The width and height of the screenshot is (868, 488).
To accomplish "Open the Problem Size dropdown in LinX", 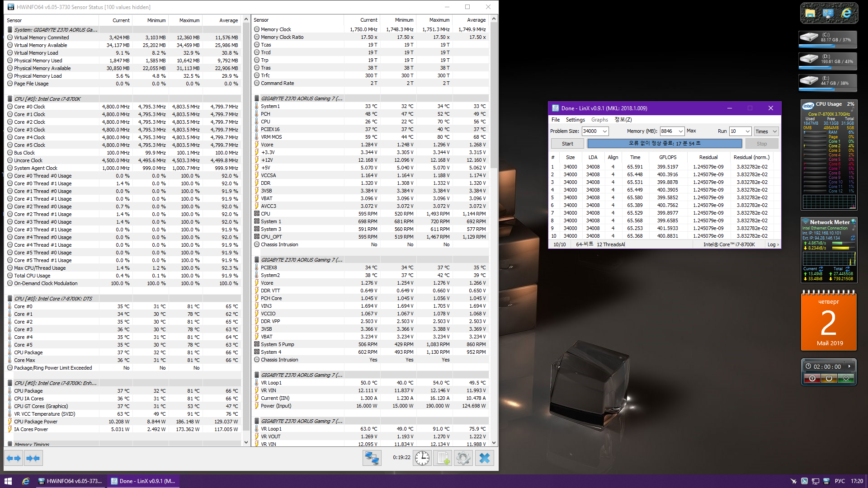I will (x=604, y=131).
